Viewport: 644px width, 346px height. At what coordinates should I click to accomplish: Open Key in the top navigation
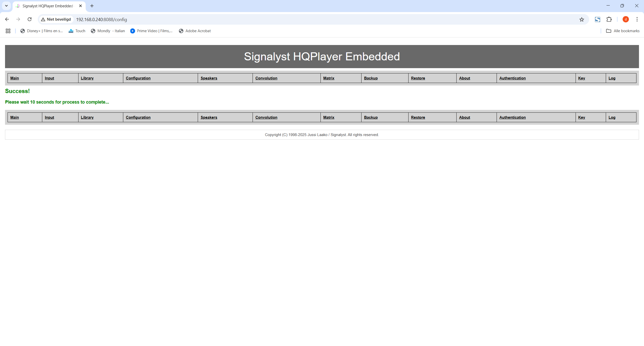point(582,78)
